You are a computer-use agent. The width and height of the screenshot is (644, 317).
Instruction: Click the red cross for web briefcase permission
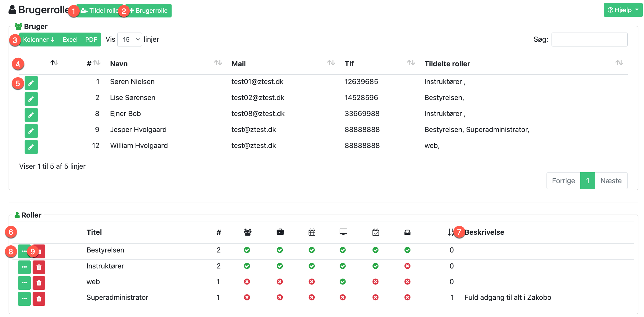[x=280, y=282]
